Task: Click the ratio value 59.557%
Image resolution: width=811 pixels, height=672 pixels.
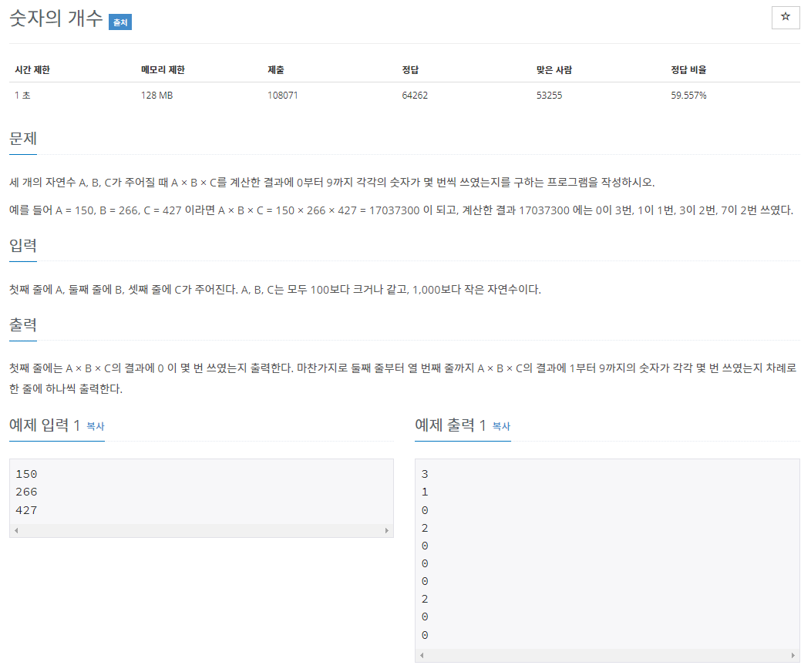Action: coord(688,95)
